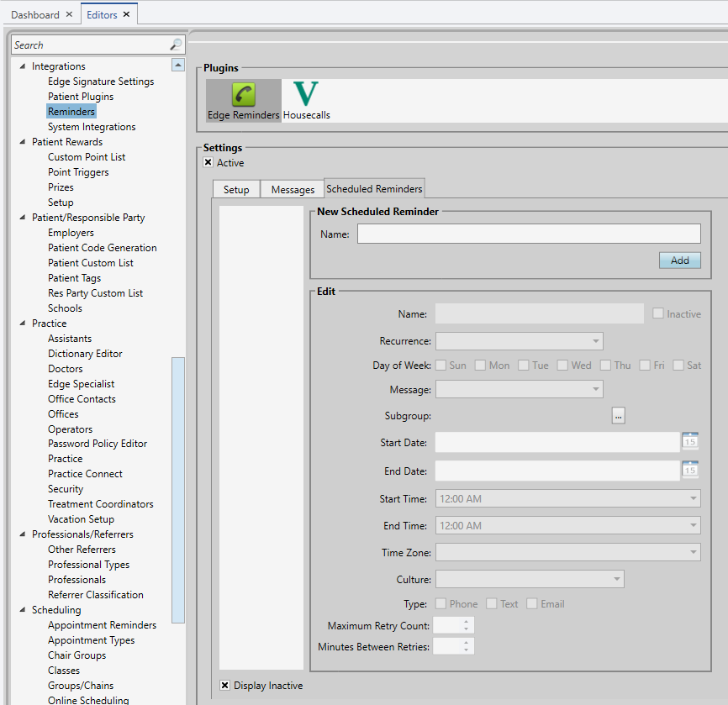728x705 pixels.
Task: Open the Chair Groups item
Action: point(77,655)
